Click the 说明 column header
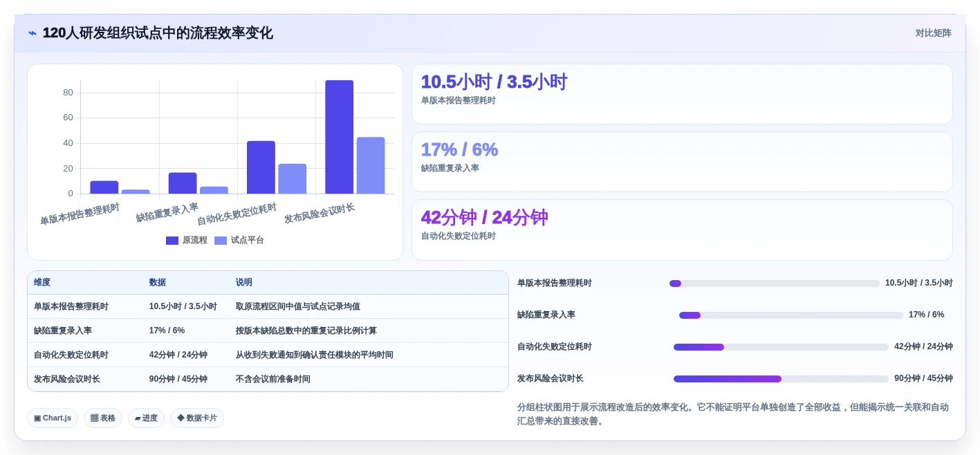Screen dimensions: 980x455 tap(244, 282)
